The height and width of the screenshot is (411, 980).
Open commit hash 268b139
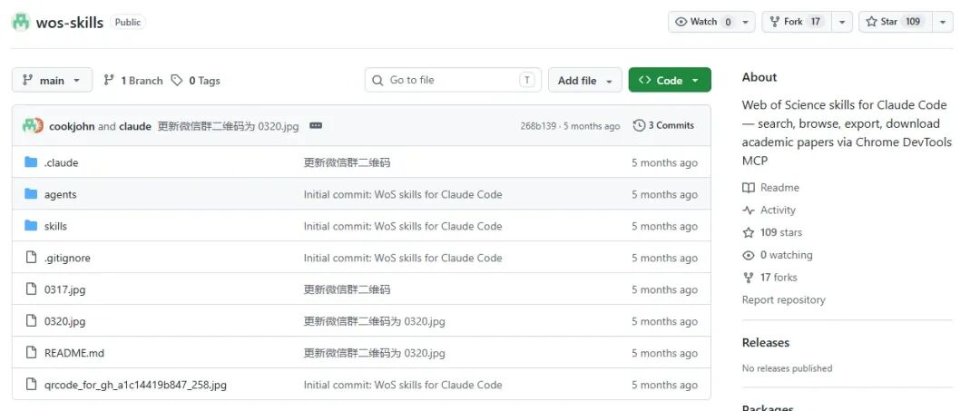539,126
